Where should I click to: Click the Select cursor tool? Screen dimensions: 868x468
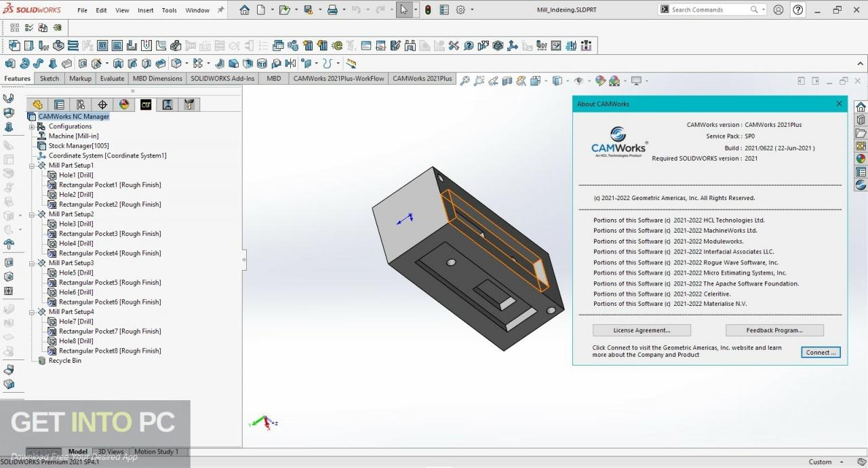[x=404, y=10]
